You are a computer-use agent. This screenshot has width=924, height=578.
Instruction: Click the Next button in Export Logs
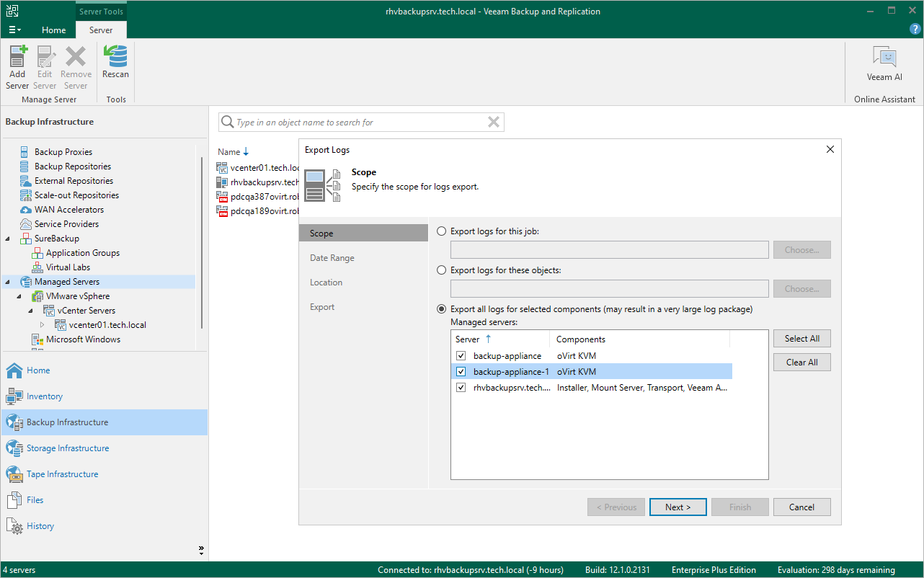[x=678, y=507]
